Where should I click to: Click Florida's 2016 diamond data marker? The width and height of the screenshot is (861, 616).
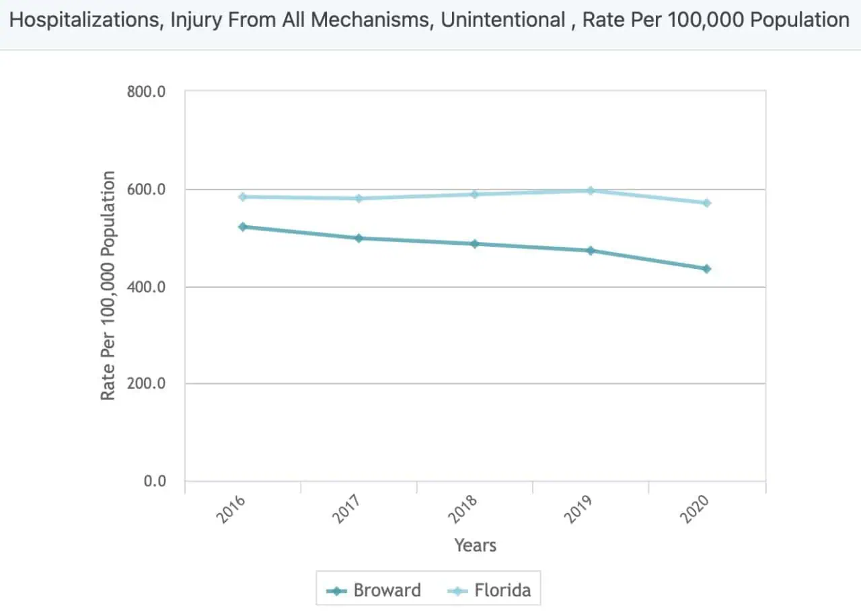pyautogui.click(x=243, y=197)
